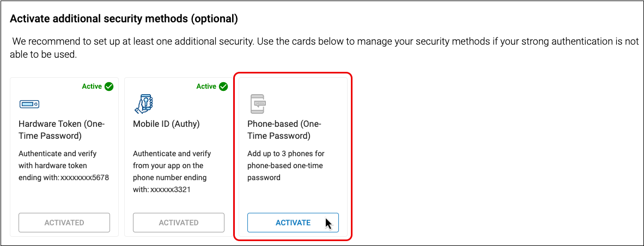Image resolution: width=644 pixels, height=246 pixels.
Task: Click the Activate additional security methods heading
Action: pyautogui.click(x=124, y=19)
